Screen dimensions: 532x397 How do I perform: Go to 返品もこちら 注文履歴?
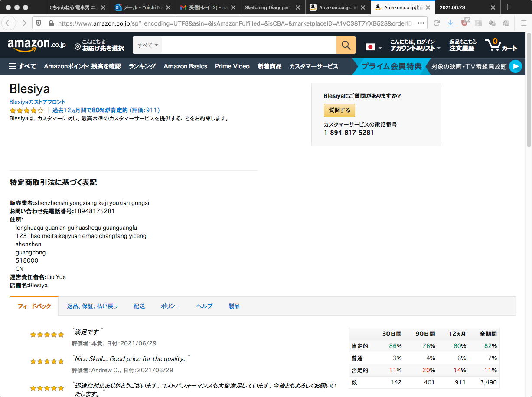463,45
